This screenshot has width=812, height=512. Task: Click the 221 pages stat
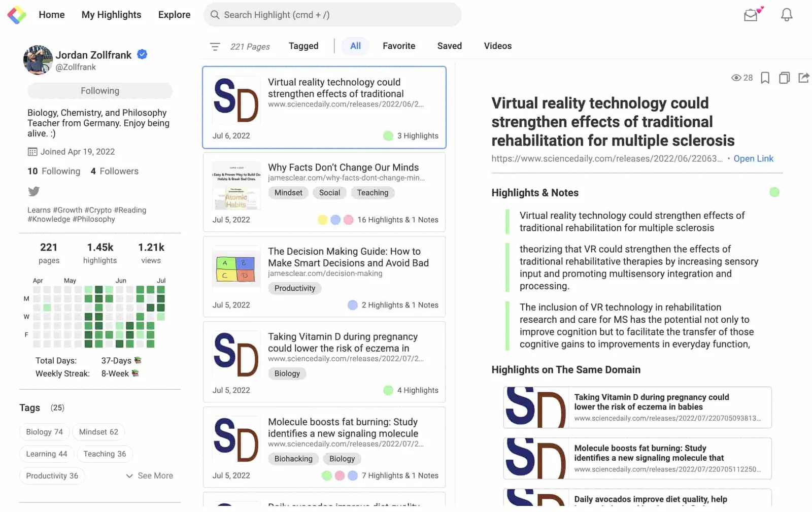49,253
